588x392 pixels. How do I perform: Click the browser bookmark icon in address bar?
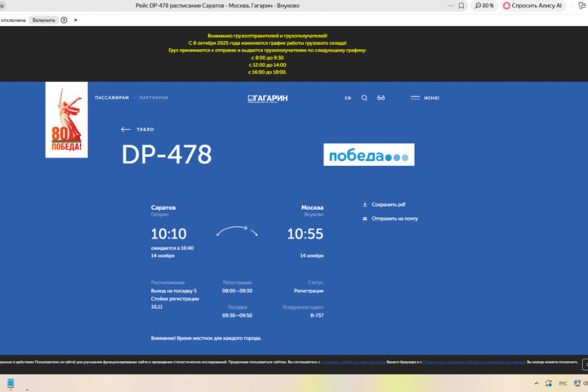461,6
